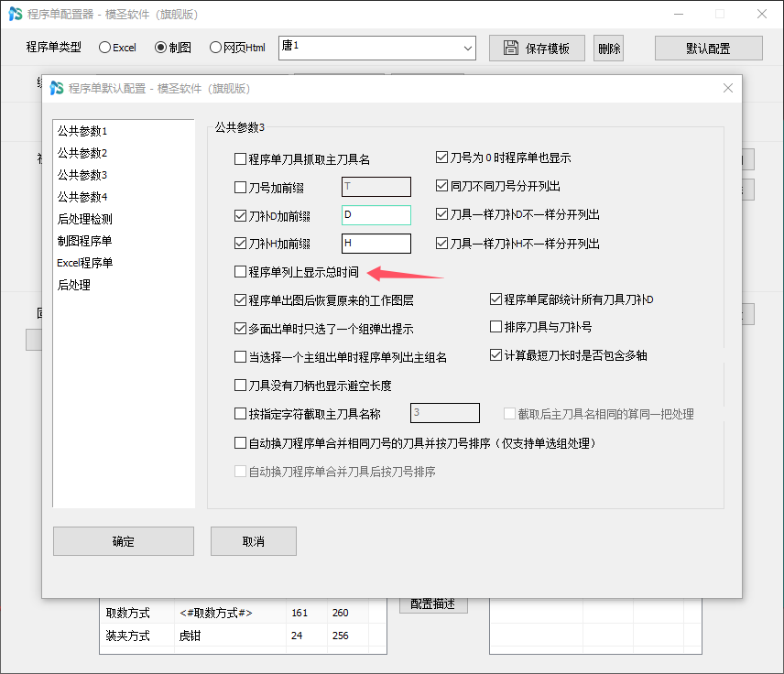Viewport: 784px width, 674px height.
Task: Click the 默认配置 button
Action: [x=709, y=49]
